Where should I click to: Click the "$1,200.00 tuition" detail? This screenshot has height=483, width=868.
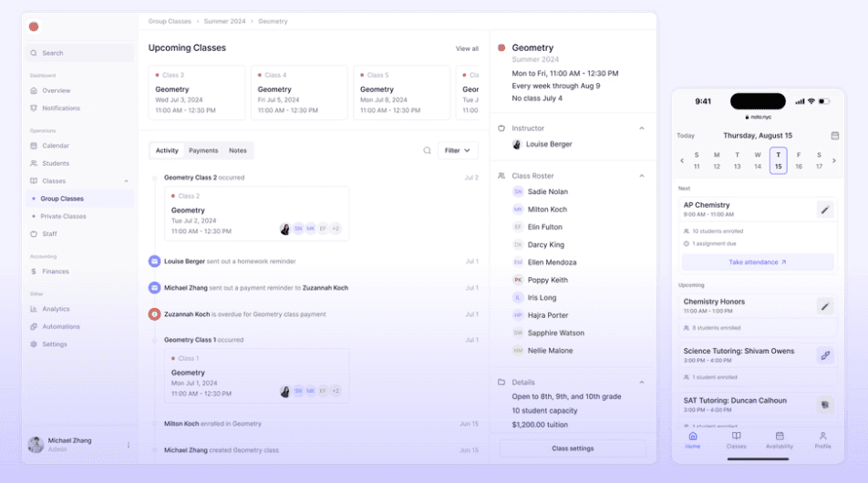click(540, 425)
